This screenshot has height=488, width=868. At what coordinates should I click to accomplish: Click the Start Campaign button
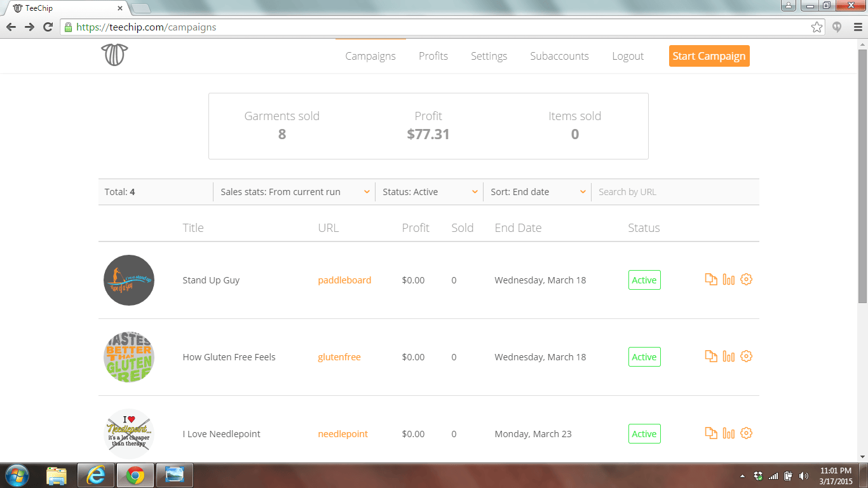coord(709,56)
